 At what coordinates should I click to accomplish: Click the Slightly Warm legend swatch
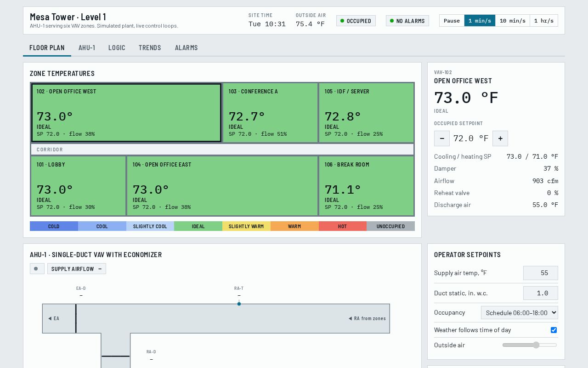point(246,226)
